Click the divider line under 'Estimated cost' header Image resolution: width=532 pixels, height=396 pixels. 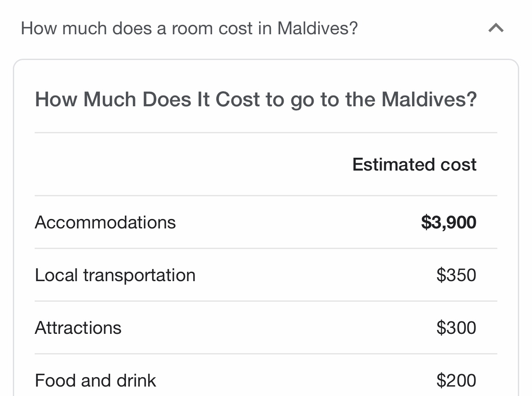[x=266, y=196]
